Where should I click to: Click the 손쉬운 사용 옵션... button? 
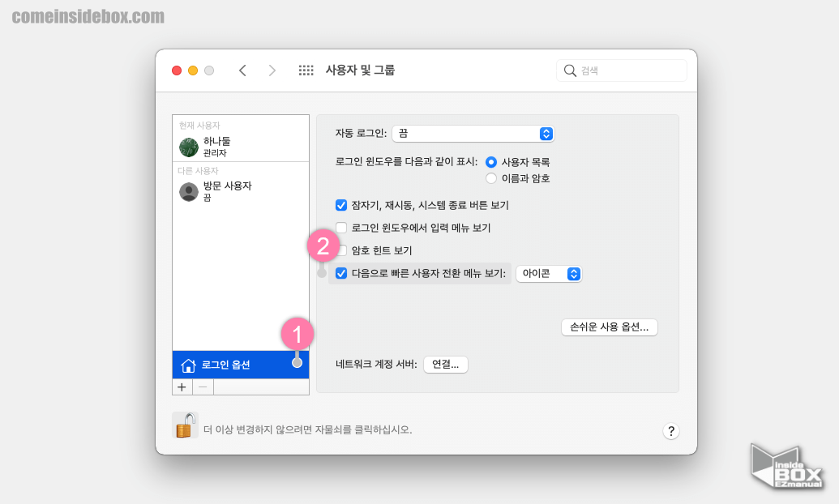610,327
